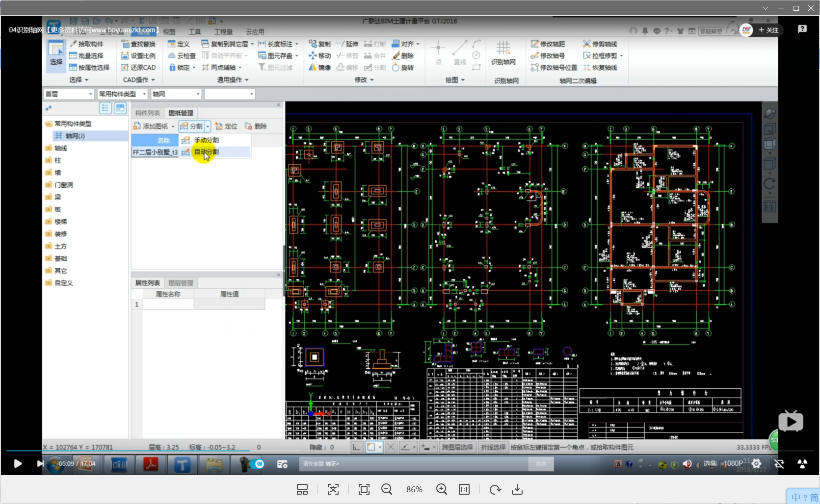Open the 首层 floor dropdown

coord(69,94)
